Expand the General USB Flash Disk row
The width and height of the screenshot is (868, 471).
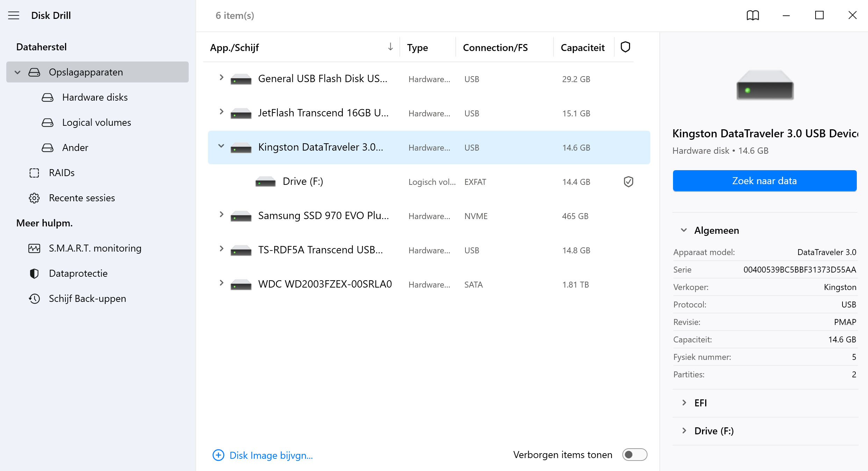tap(221, 77)
